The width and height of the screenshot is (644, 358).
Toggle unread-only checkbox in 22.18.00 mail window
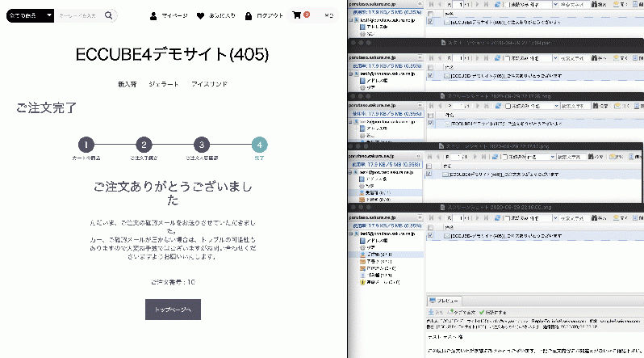coord(508,218)
